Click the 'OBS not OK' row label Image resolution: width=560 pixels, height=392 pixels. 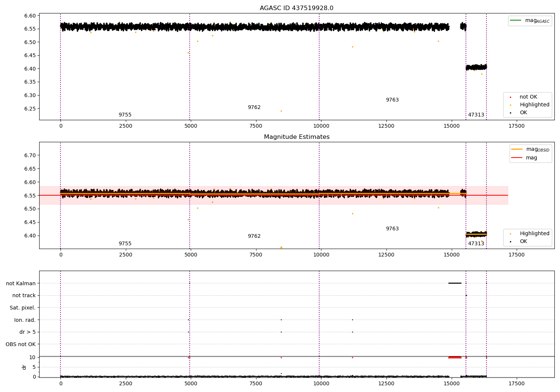tap(21, 344)
